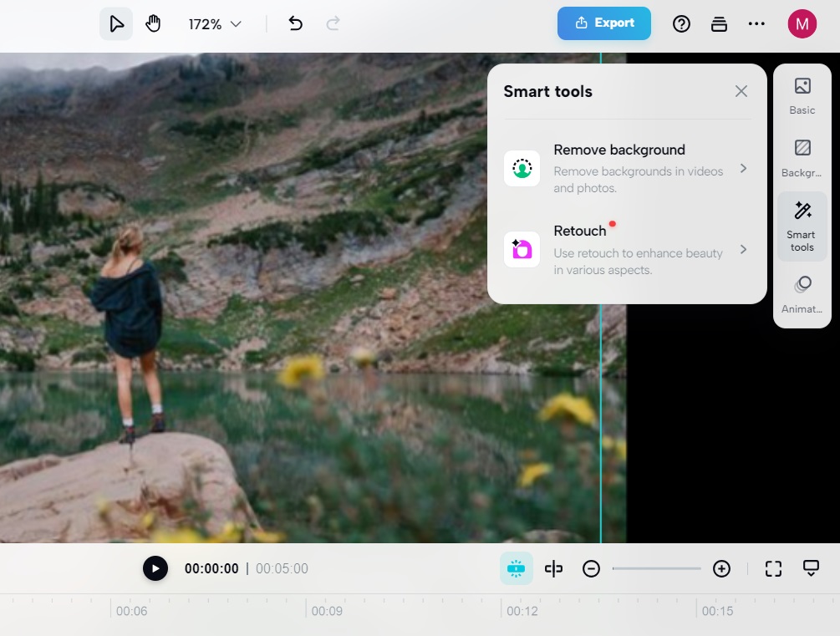Open the three-dot more options menu
840x636 pixels.
tap(756, 23)
